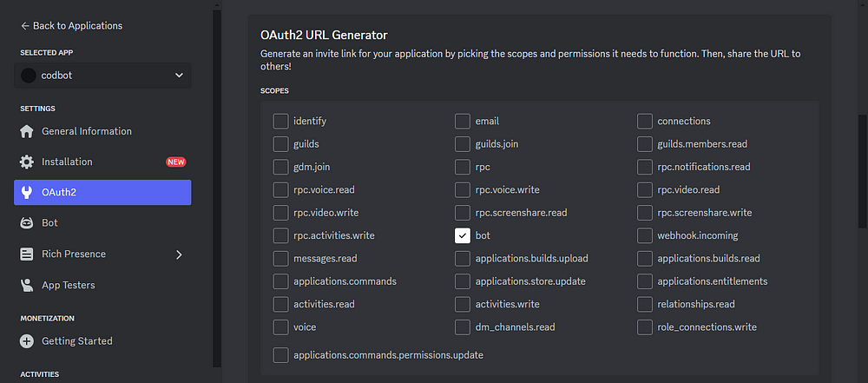
Task: Click the Getting Started plus icon
Action: pos(27,340)
